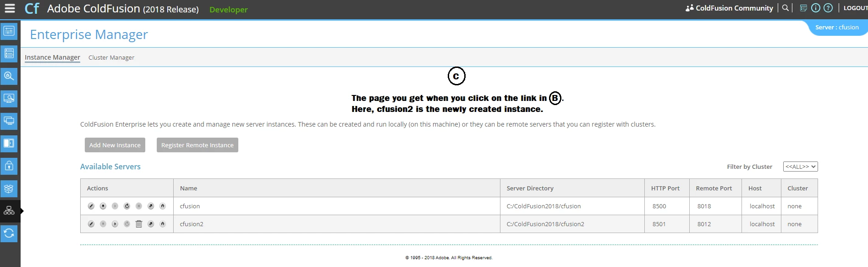Click the HTTP port value 8500
This screenshot has height=267, width=868.
tap(659, 206)
